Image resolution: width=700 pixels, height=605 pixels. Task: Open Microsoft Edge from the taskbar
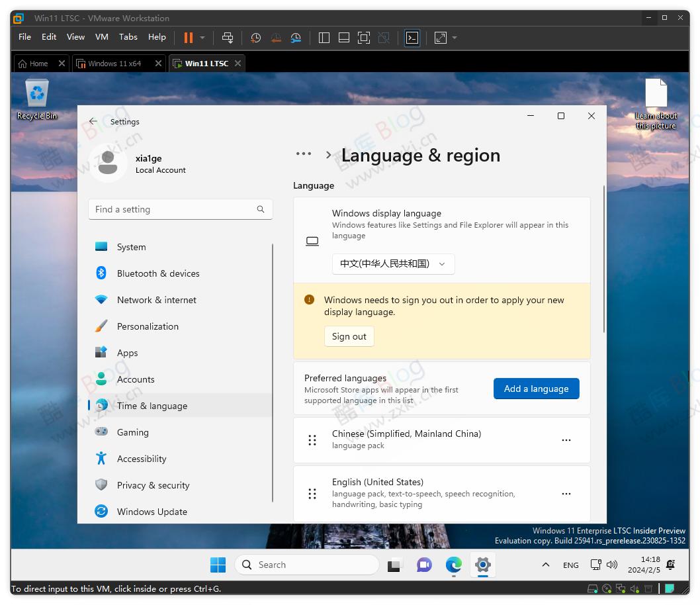tap(453, 565)
